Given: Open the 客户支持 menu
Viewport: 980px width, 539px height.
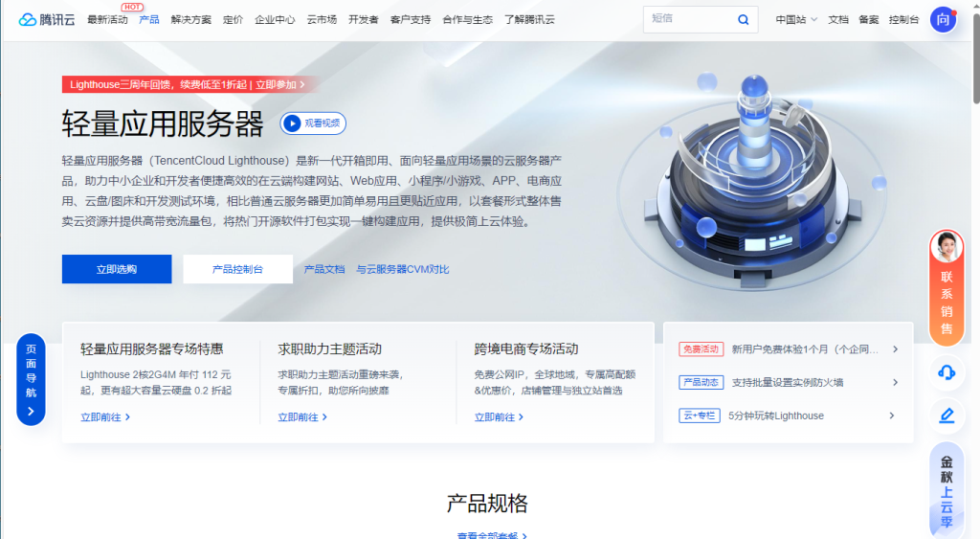Looking at the screenshot, I should pos(410,20).
